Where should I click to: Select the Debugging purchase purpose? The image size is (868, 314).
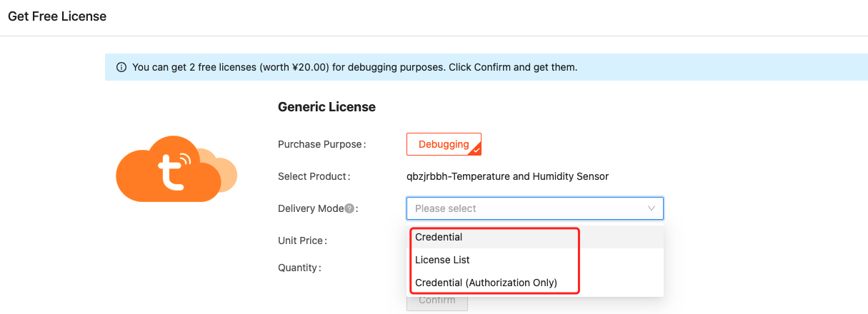(444, 144)
